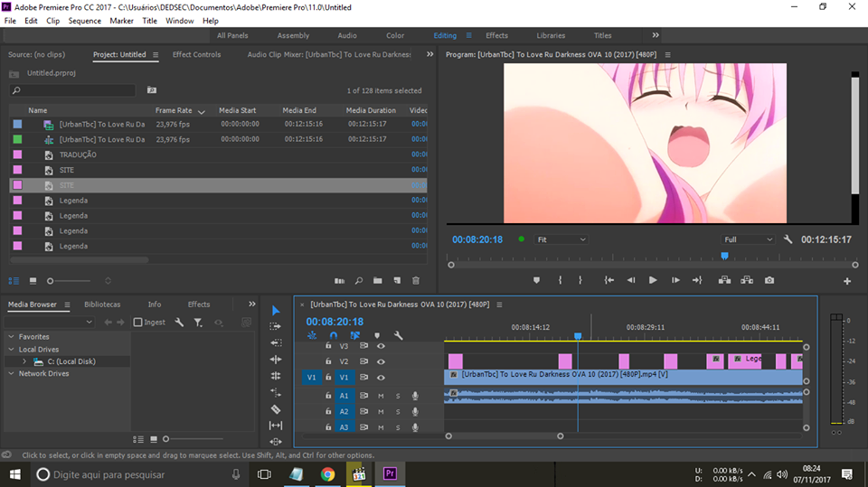Click the Play button in Program monitor
Viewport: 868px width, 487px height.
click(653, 281)
